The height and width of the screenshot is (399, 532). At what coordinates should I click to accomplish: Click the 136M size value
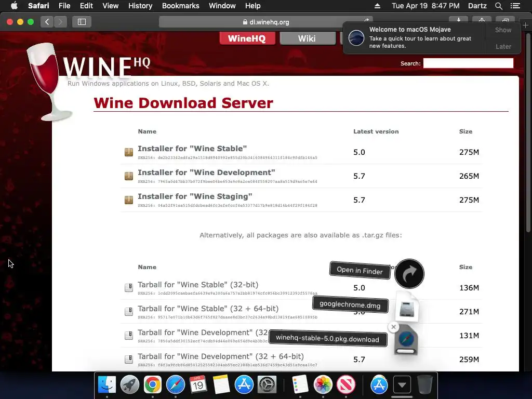click(x=469, y=288)
